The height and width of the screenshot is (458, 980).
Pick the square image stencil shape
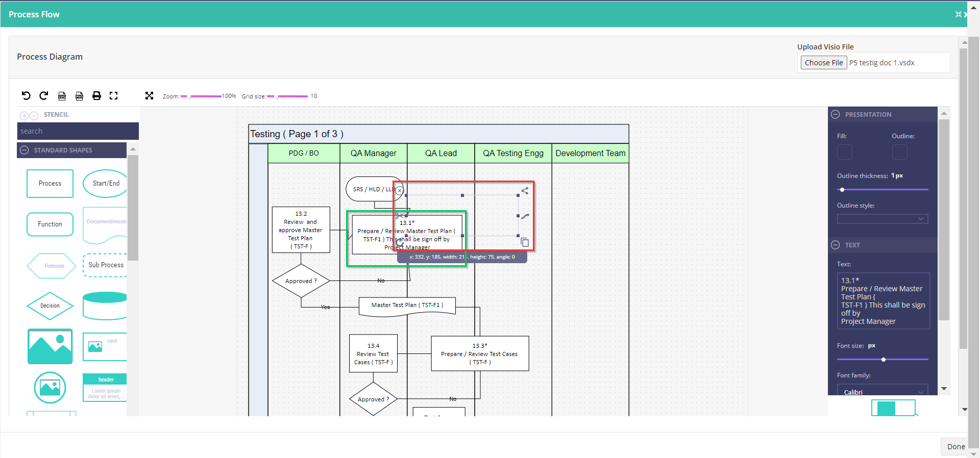[x=50, y=346]
